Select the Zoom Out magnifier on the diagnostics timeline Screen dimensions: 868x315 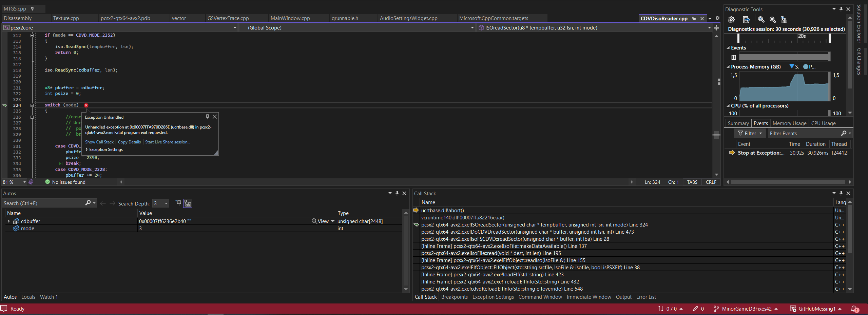(773, 20)
